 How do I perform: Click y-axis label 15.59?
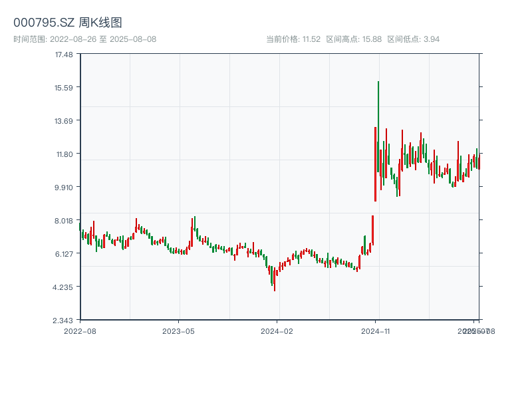[64, 88]
